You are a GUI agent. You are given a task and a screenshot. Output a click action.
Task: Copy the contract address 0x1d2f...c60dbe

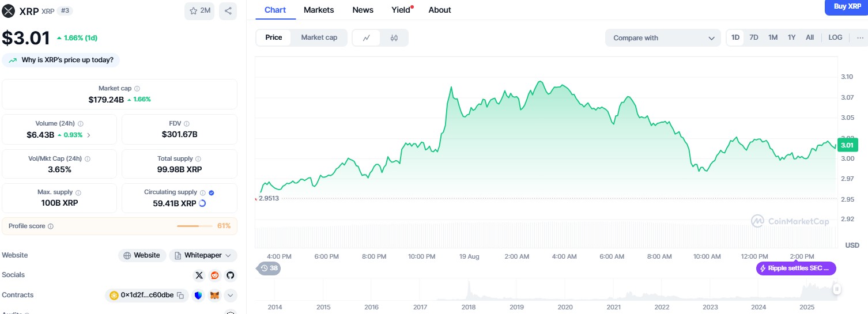180,296
